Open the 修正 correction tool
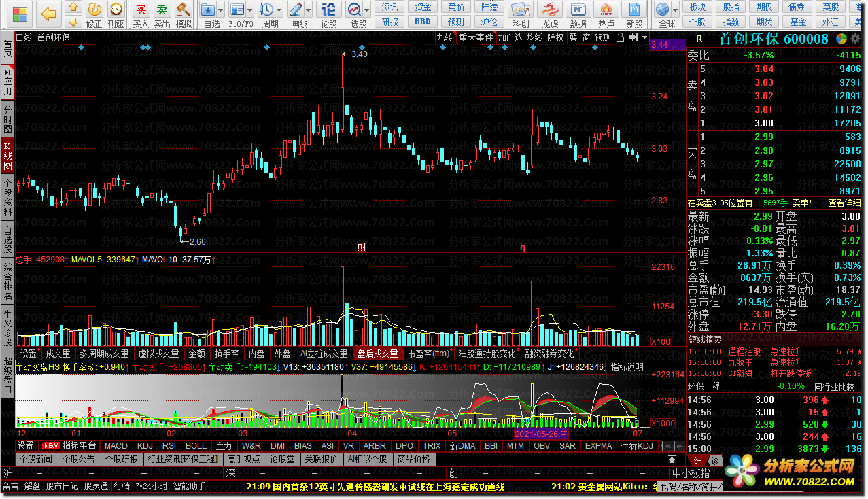The height and width of the screenshot is (499, 868). [95, 10]
